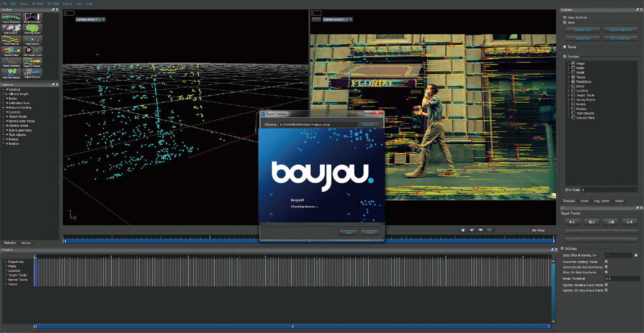This screenshot has width=644, height=333.
Task: Expand the Tracks section in Overlays panel
Action: 565,47
